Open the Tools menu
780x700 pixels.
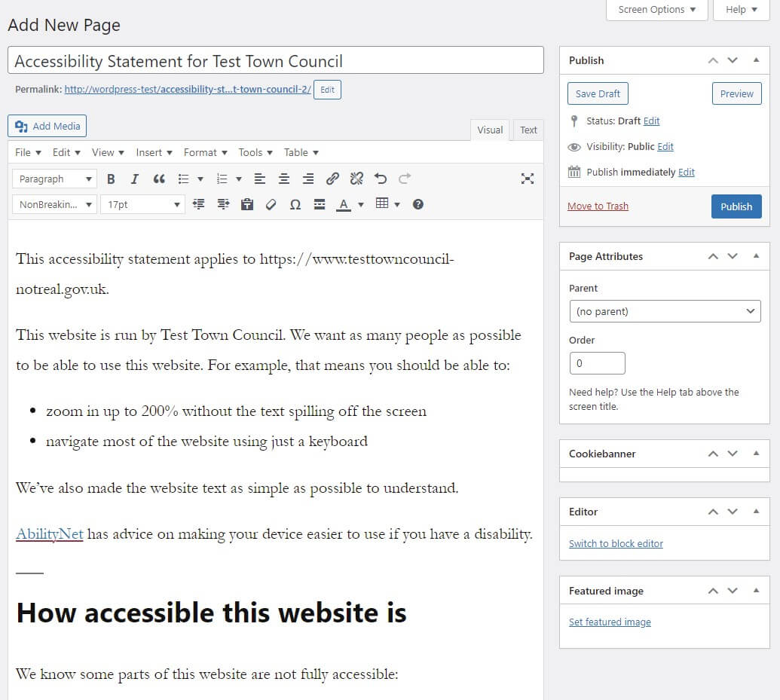pos(255,152)
